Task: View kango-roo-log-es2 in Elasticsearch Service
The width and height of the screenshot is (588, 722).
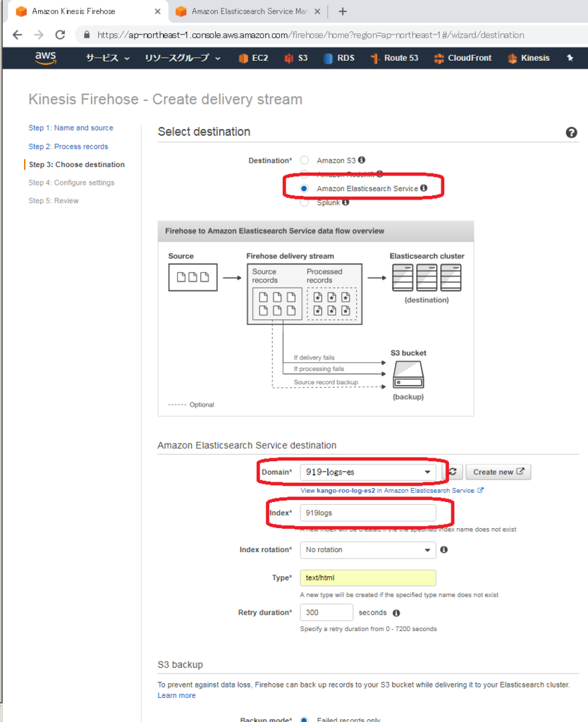Action: [392, 491]
